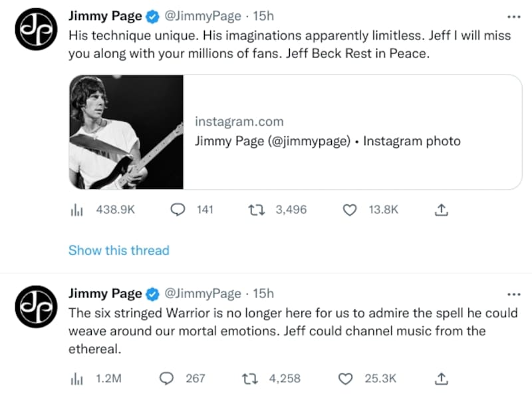Share the first tweet via share icon
Image resolution: width=532 pixels, height=398 pixels.
point(441,210)
